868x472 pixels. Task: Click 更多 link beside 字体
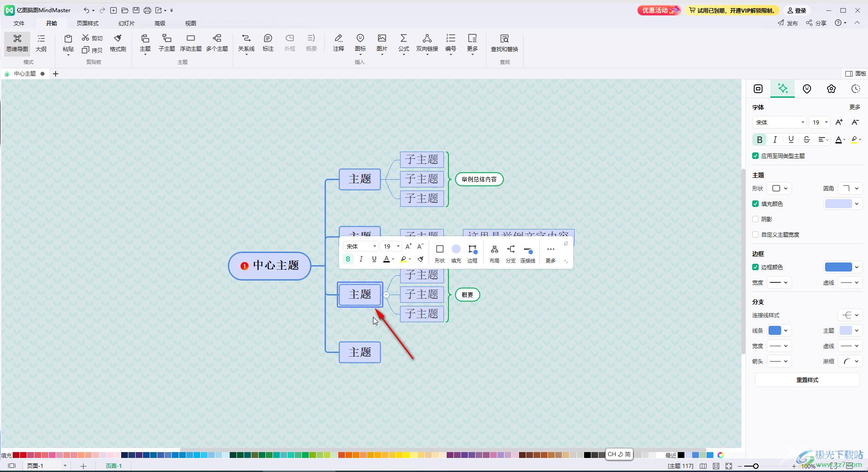854,107
